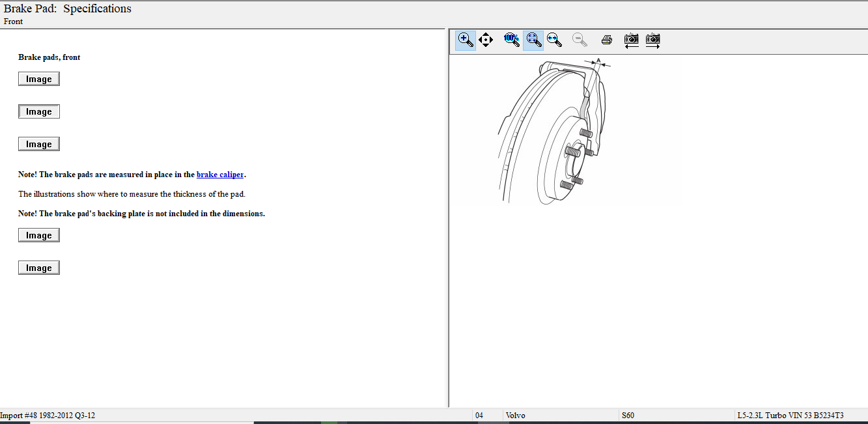Click the greyed-out zoom out magnifier
This screenshot has height=424, width=868.
click(x=580, y=40)
